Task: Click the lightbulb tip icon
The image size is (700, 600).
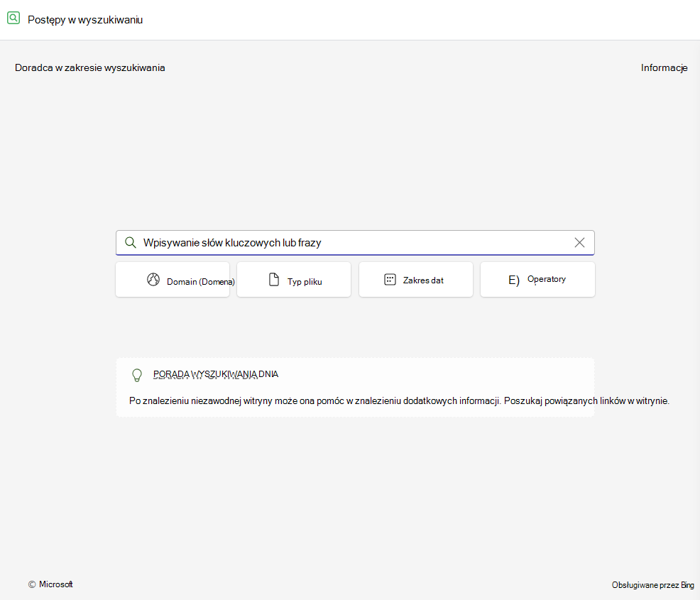Action: point(137,375)
